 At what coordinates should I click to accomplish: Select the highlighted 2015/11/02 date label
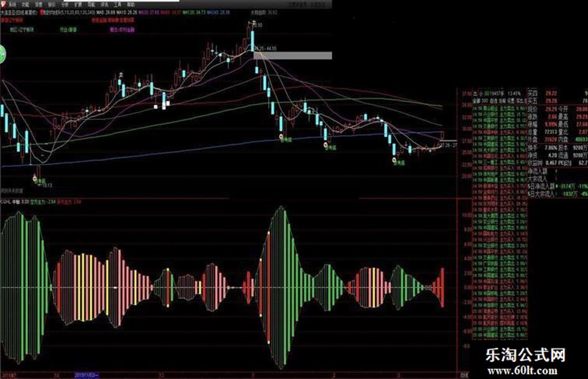[86, 375]
